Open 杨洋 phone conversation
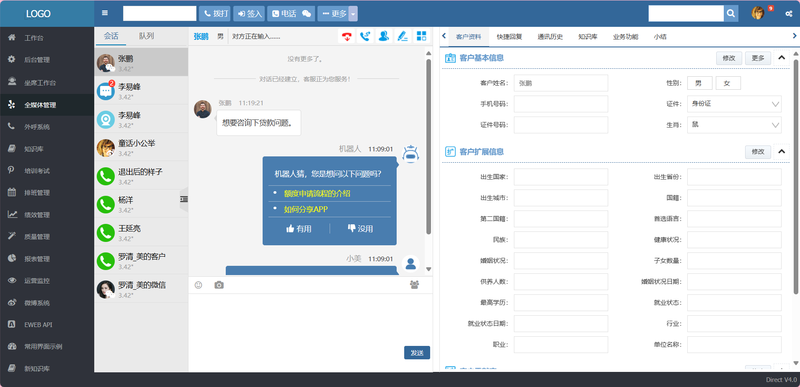 (x=141, y=204)
